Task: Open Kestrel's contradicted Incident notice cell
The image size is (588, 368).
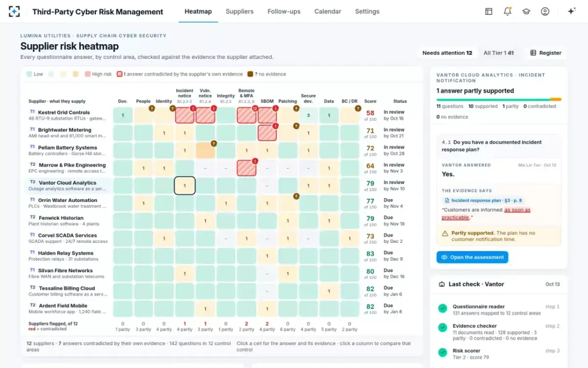Action: 185,116
